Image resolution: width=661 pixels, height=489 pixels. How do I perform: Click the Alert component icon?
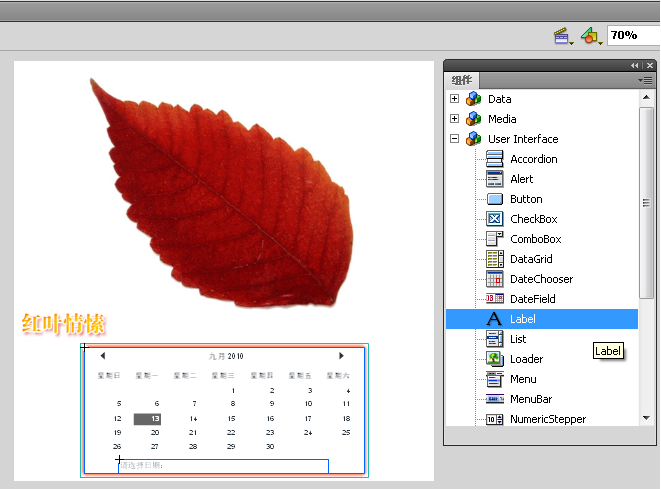coord(494,179)
